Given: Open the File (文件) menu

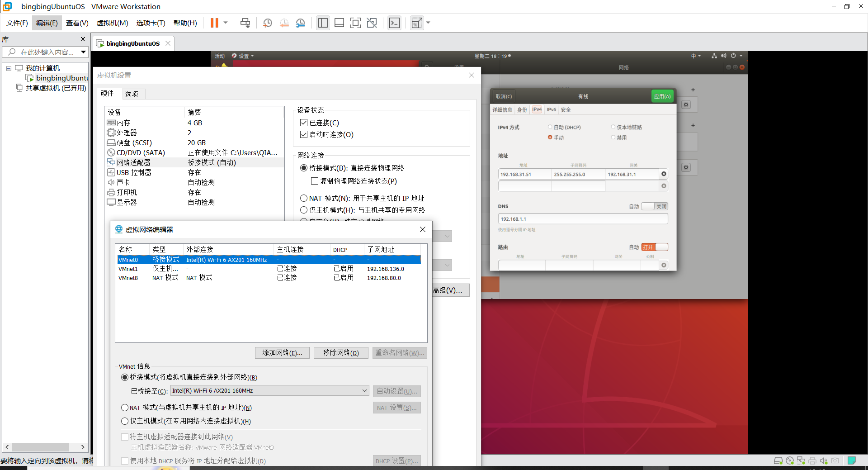Looking at the screenshot, I should tap(17, 23).
